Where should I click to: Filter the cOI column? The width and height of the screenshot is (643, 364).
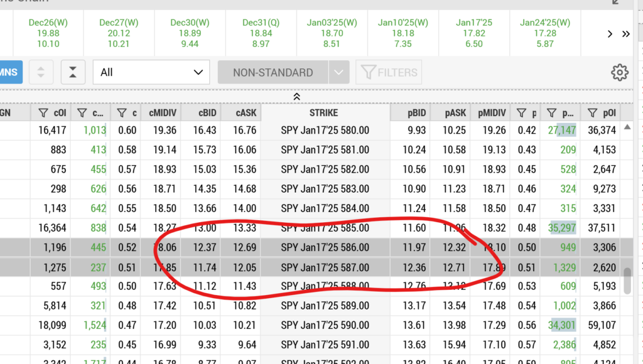43,113
